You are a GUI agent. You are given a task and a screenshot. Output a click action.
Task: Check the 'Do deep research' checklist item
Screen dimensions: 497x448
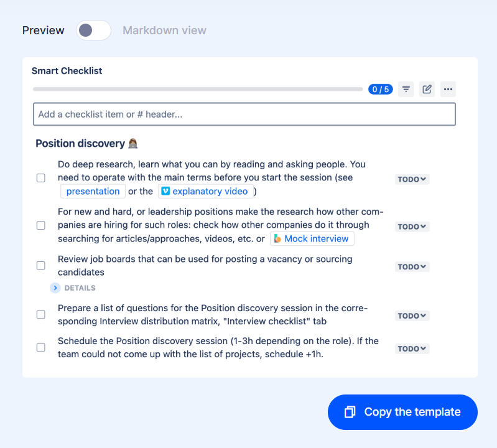(x=41, y=178)
